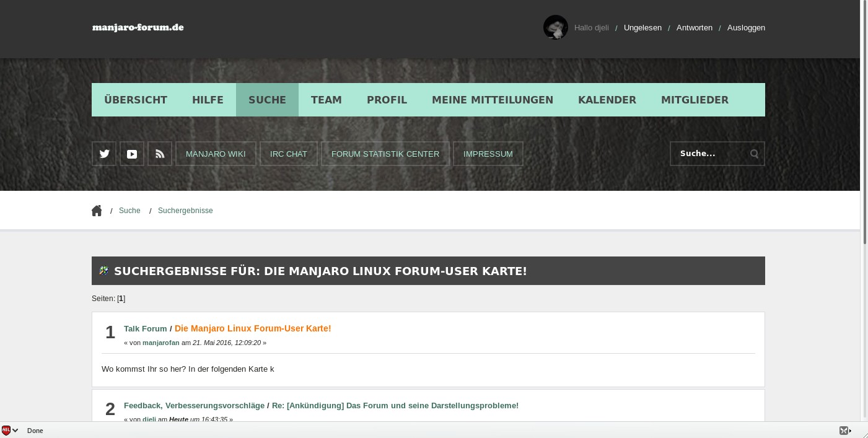Click the status bar icon at right
This screenshot has width=868, height=438.
point(844,431)
